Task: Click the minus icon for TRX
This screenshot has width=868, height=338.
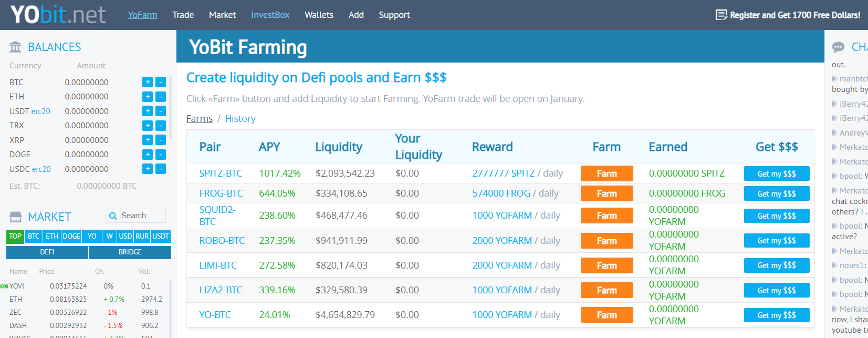Action: click(x=161, y=126)
